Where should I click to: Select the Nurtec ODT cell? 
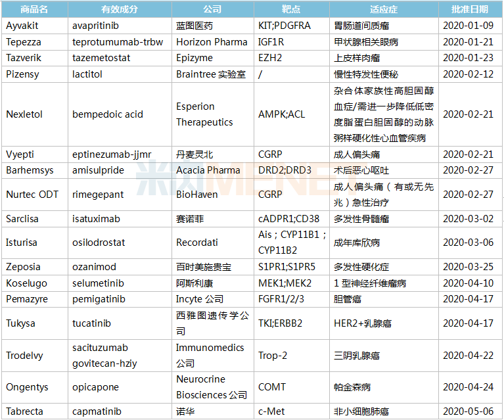[35, 195]
